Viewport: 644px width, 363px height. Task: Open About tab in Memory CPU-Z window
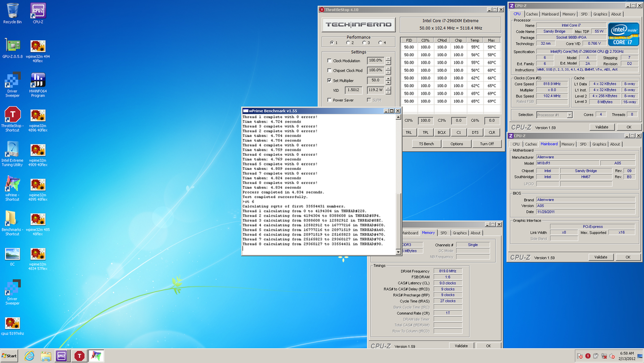click(x=476, y=233)
